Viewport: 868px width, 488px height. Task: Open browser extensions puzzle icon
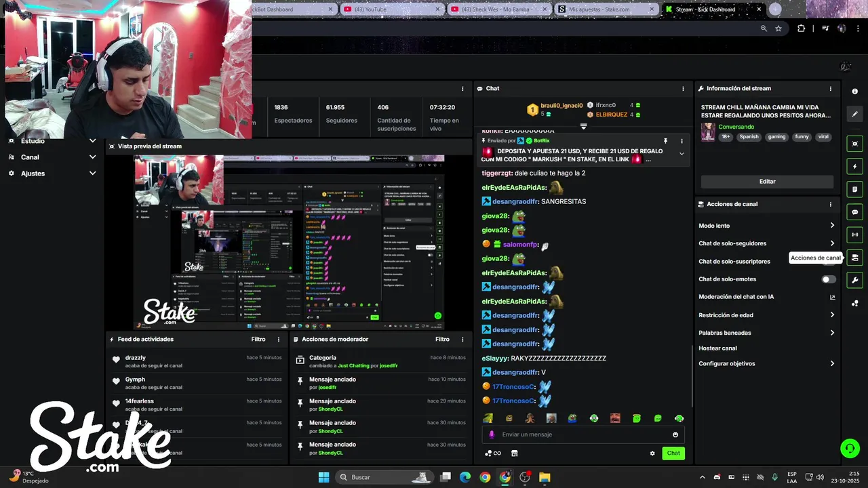click(801, 28)
